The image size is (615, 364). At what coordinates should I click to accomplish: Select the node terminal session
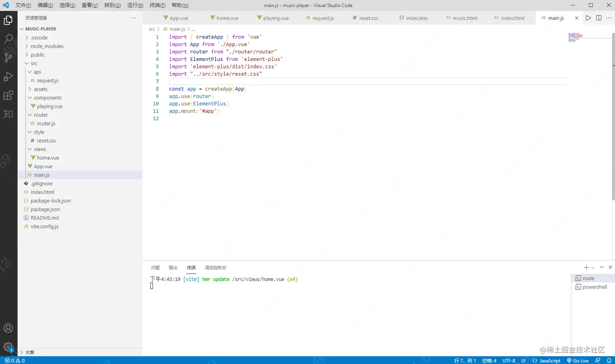[x=593, y=278]
